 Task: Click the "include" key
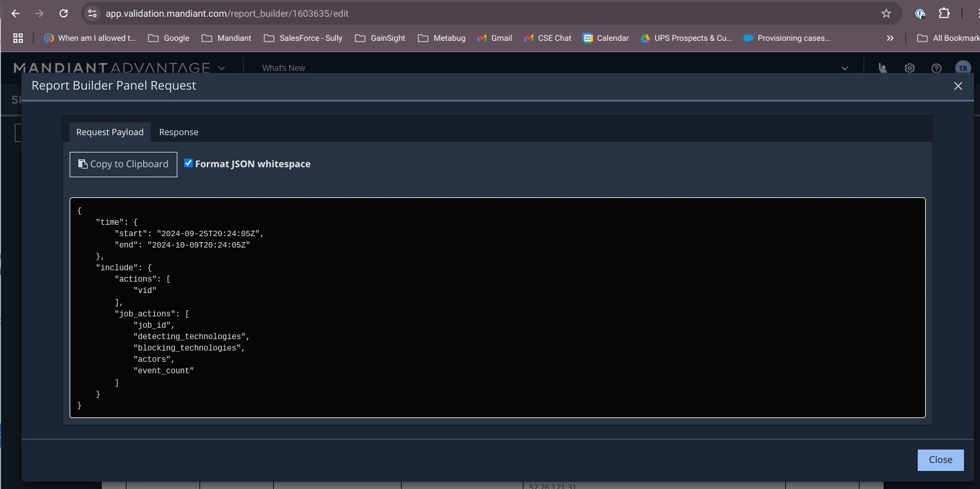[x=116, y=268]
